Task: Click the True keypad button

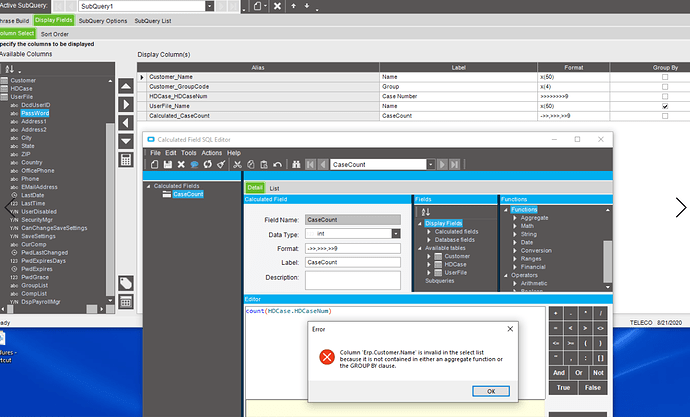Action: 563,388
